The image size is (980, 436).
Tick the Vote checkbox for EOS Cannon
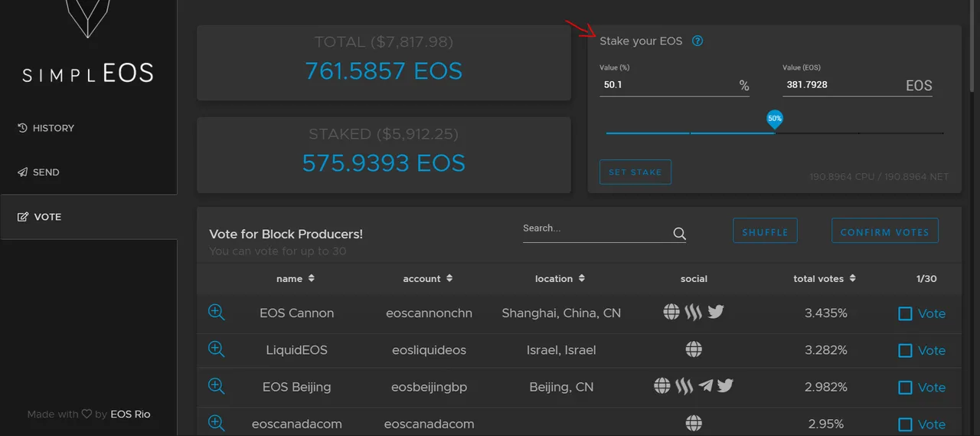905,313
